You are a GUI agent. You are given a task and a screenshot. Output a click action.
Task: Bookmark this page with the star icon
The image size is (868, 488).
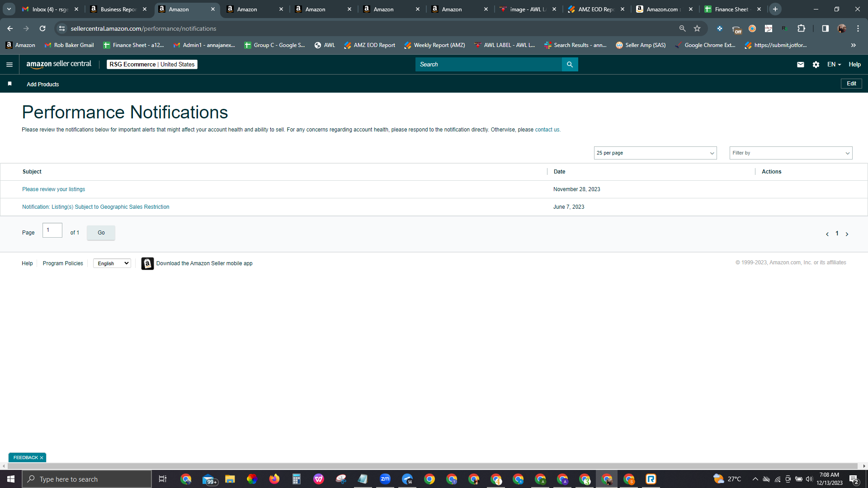[x=697, y=28]
